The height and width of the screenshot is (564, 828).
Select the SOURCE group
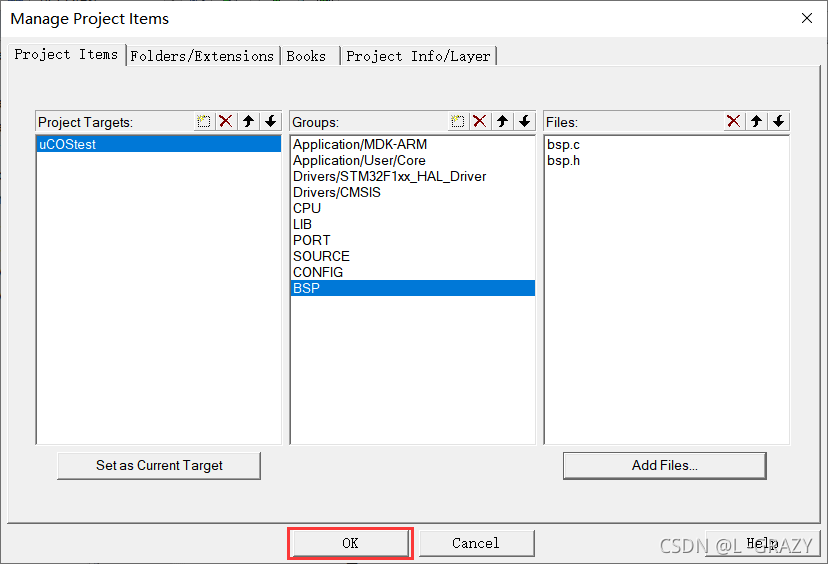coord(412,256)
